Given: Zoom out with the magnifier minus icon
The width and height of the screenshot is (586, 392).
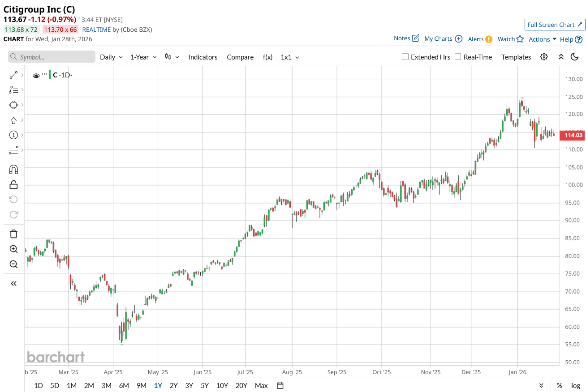Looking at the screenshot, I should coord(13,264).
